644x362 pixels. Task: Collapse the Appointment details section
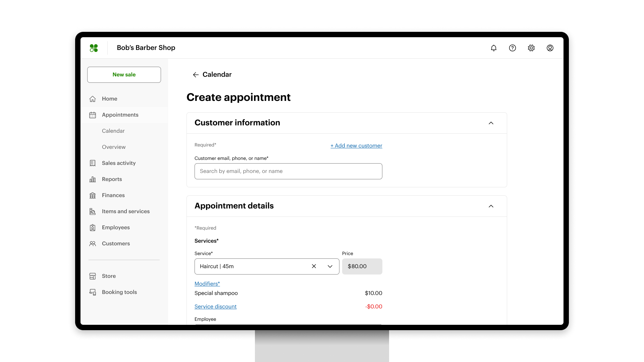click(x=491, y=206)
